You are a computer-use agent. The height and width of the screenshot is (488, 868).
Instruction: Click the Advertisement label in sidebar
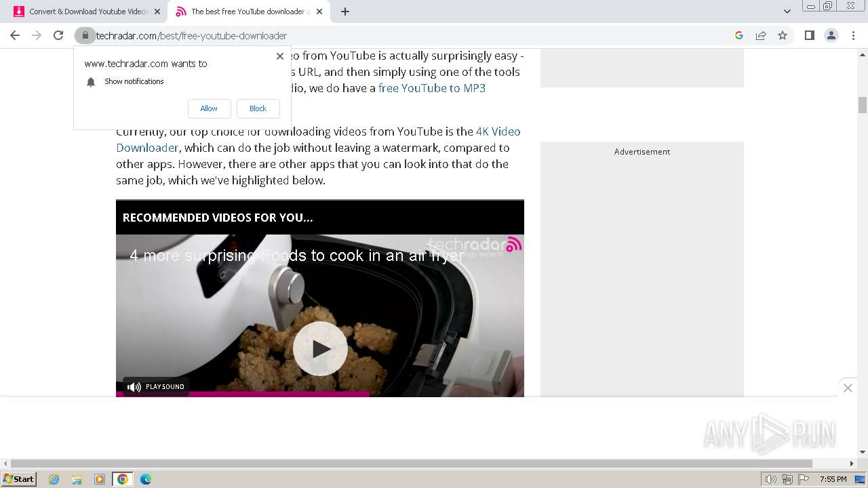click(x=642, y=152)
